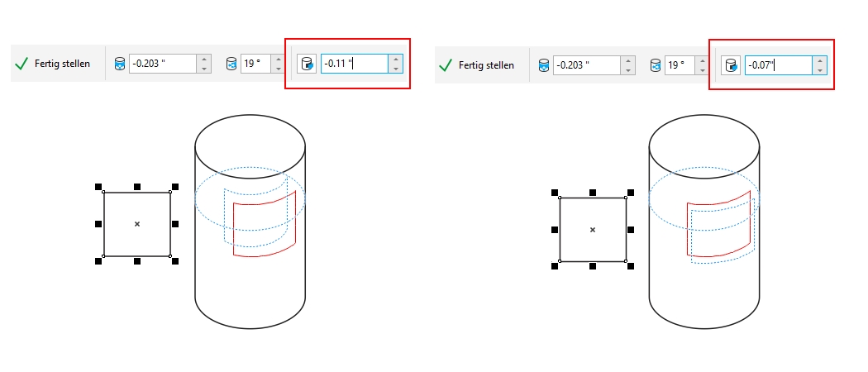Click the blue cylinder icon before right -0.203" field
868x372 pixels.
click(x=543, y=65)
